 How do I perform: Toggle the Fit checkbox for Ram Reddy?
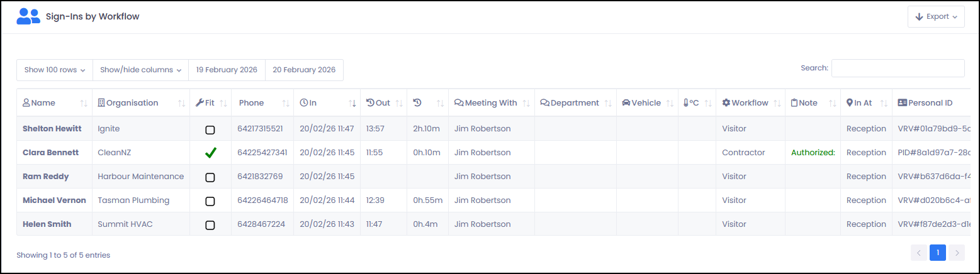210,177
